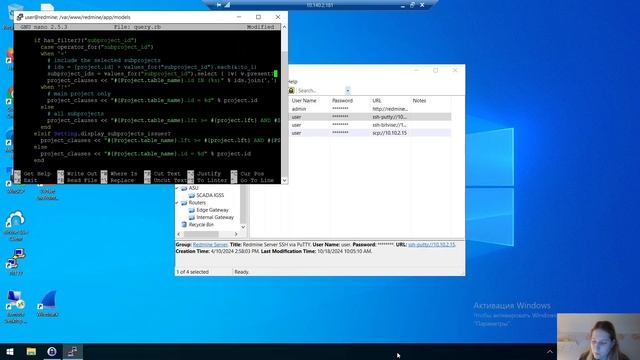This screenshot has height=360, width=640.
Task: Select the user entry with ssh-putty URL
Action: [370, 117]
